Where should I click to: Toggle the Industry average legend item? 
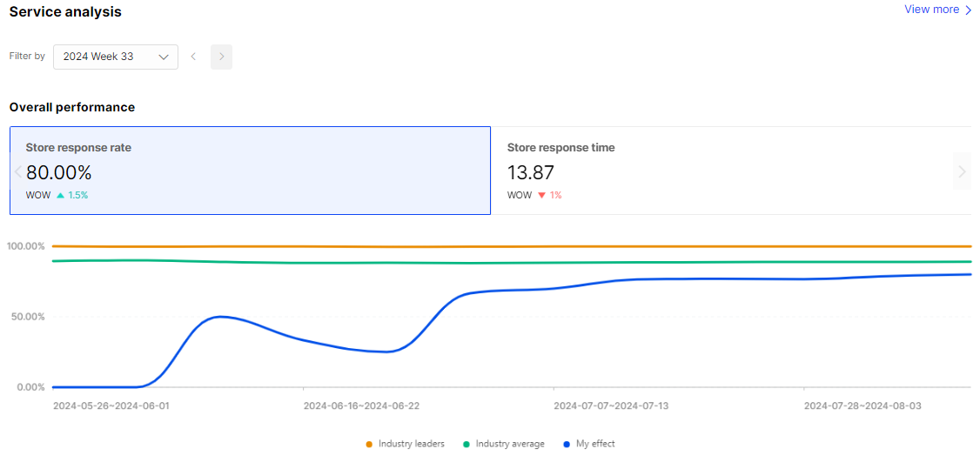point(504,444)
